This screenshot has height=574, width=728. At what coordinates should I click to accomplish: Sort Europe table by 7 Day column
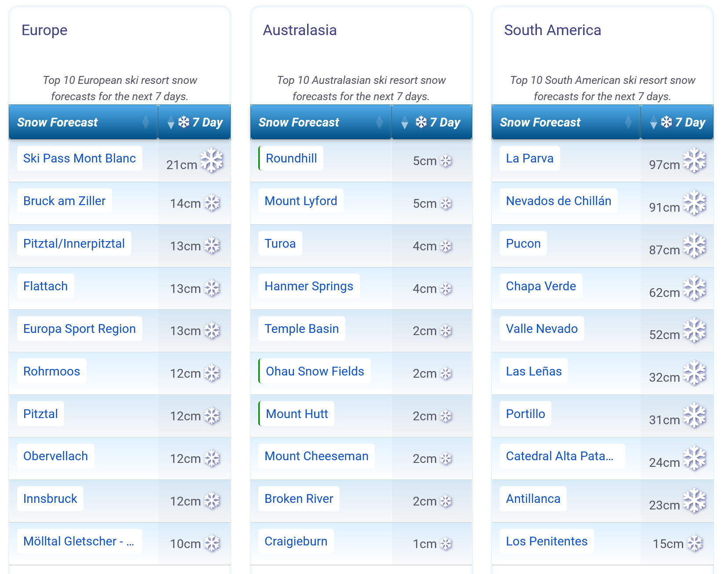point(194,122)
